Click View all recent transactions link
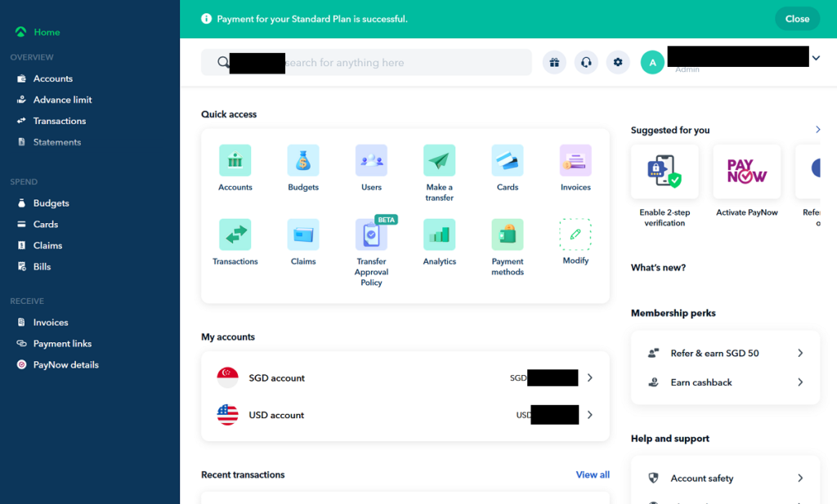Viewport: 837px width, 504px height. pos(593,475)
